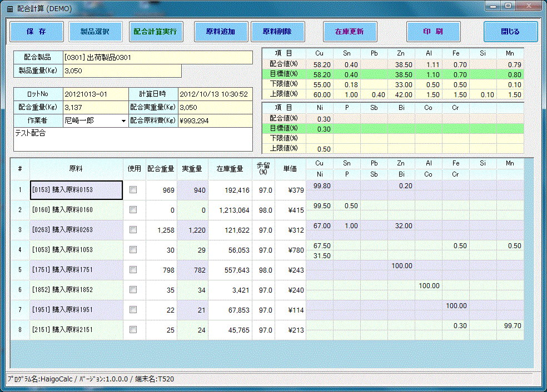Click 上限値 Zn cell 42.00
The width and height of the screenshot is (547, 392).
point(401,94)
